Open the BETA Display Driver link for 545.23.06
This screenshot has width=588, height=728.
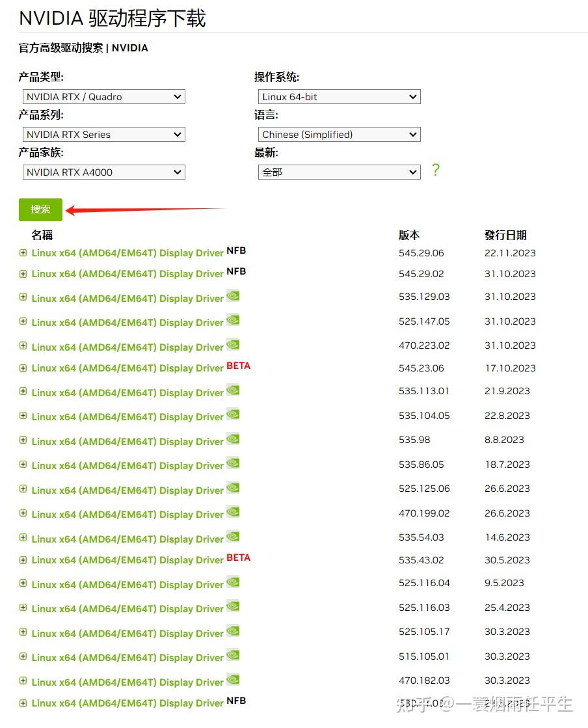pos(127,368)
